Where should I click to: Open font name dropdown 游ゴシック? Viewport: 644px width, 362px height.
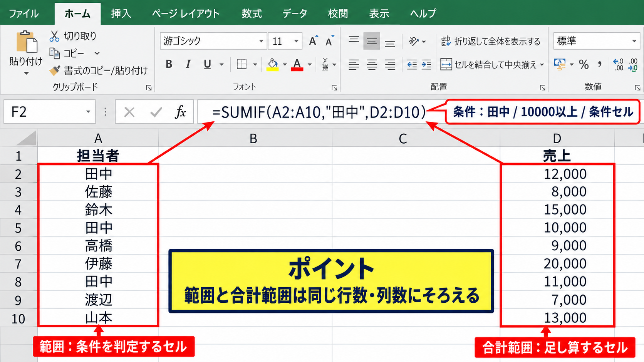[261, 41]
